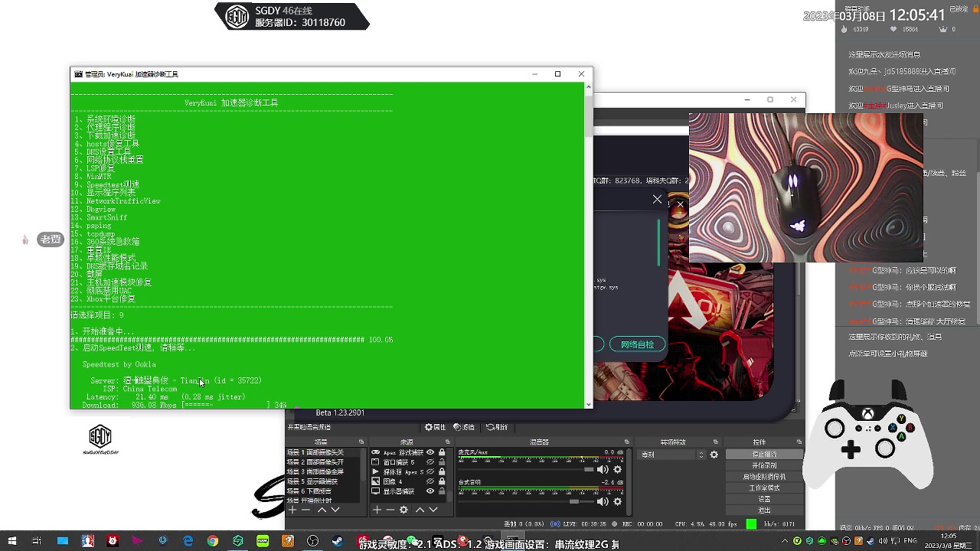Toggle visibility of Apex 游戏捕获 source
Image resolution: width=980 pixels, height=551 pixels.
click(430, 452)
